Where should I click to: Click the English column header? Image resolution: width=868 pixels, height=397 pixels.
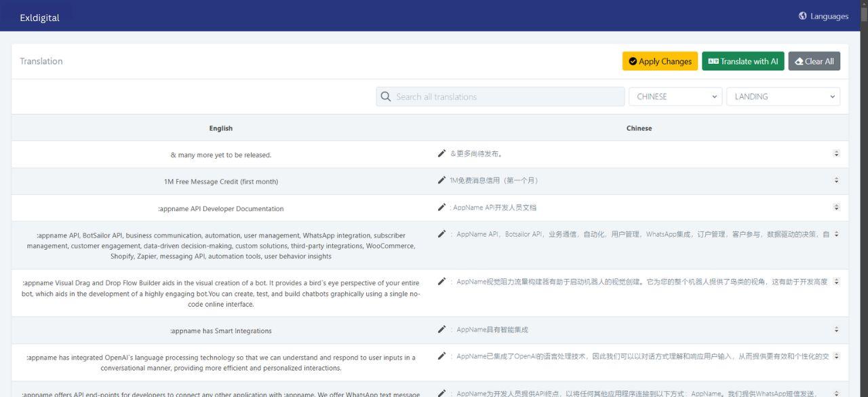[x=221, y=128]
